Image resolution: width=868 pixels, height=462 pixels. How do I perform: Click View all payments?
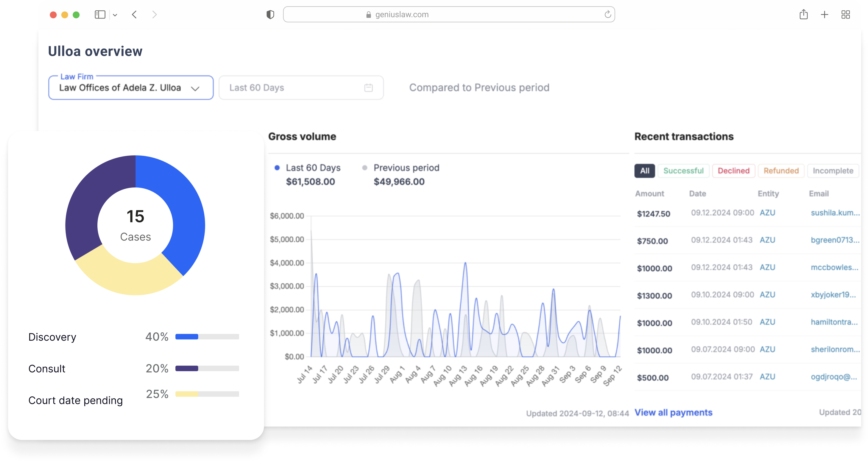click(x=673, y=412)
